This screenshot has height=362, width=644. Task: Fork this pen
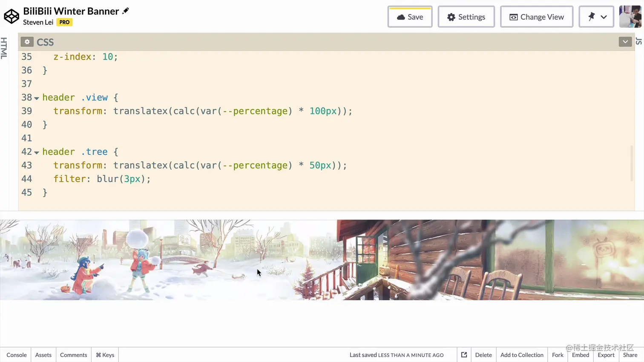click(558, 355)
